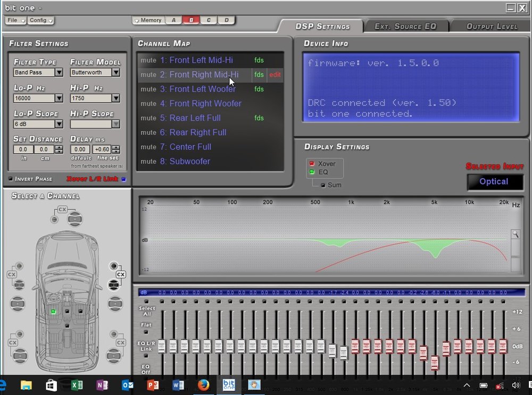
Task: Click the center channel CX label
Action: coord(62,209)
